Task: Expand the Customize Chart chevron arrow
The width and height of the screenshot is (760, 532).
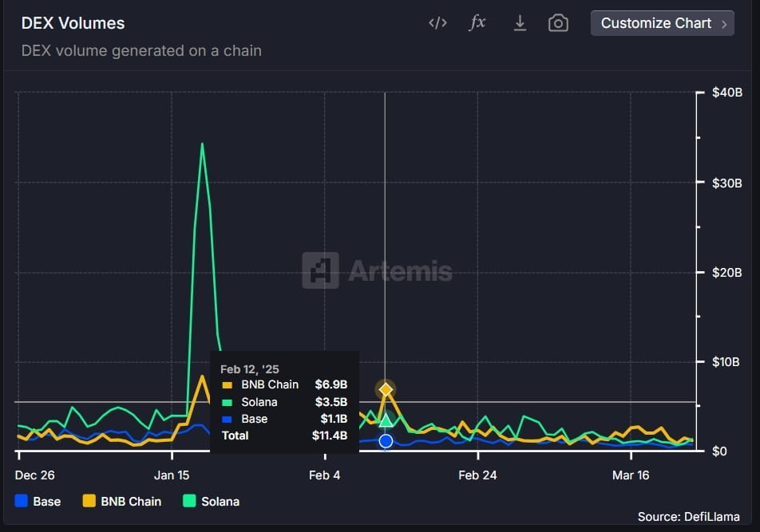Action: point(724,24)
